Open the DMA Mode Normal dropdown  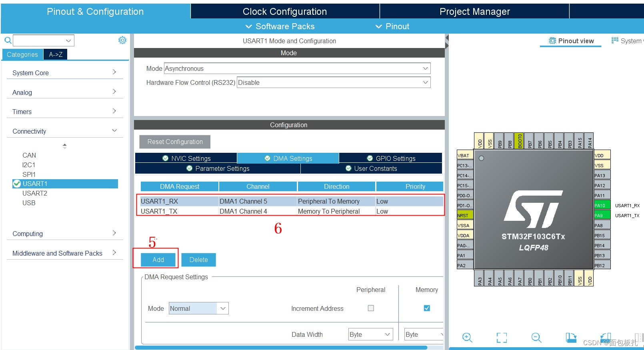[198, 308]
